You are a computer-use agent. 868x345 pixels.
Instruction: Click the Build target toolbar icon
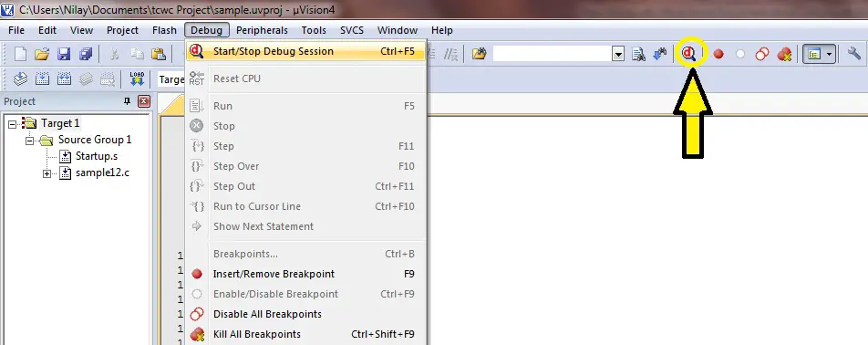(x=42, y=78)
